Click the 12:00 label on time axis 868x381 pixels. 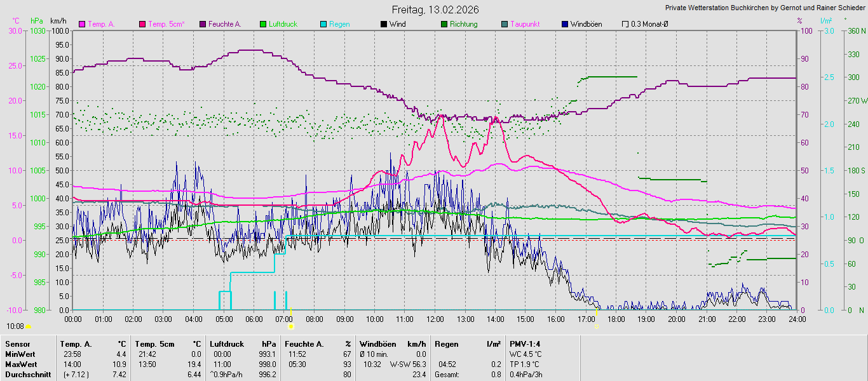click(435, 319)
